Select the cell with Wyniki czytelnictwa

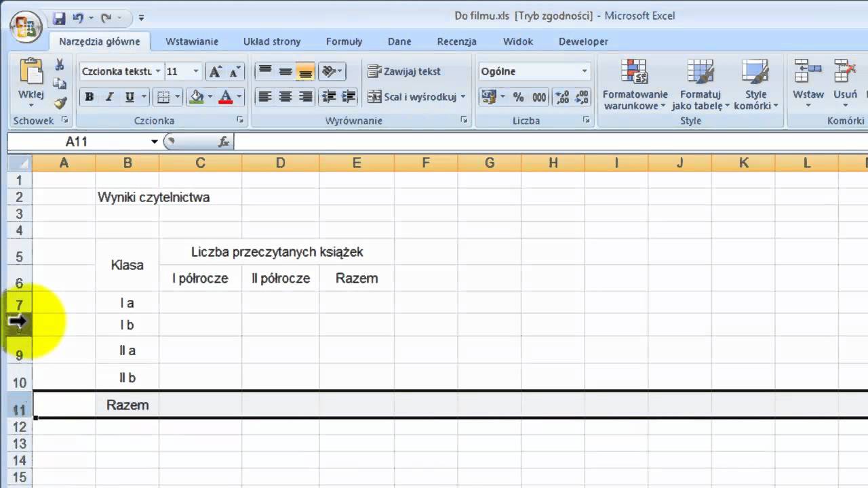(x=127, y=197)
